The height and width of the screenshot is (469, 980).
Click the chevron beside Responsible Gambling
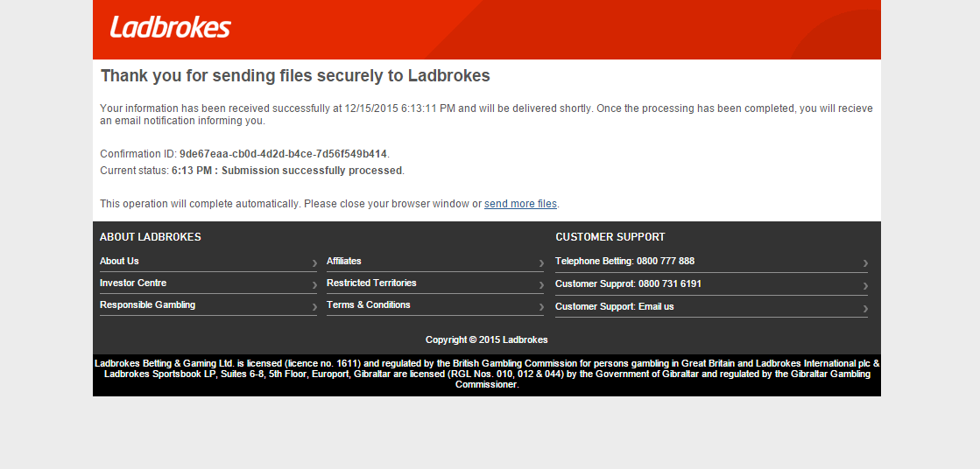tap(314, 306)
